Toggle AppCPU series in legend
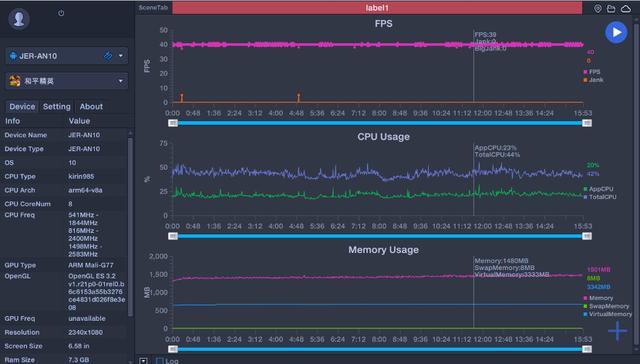640x364 pixels. click(598, 189)
